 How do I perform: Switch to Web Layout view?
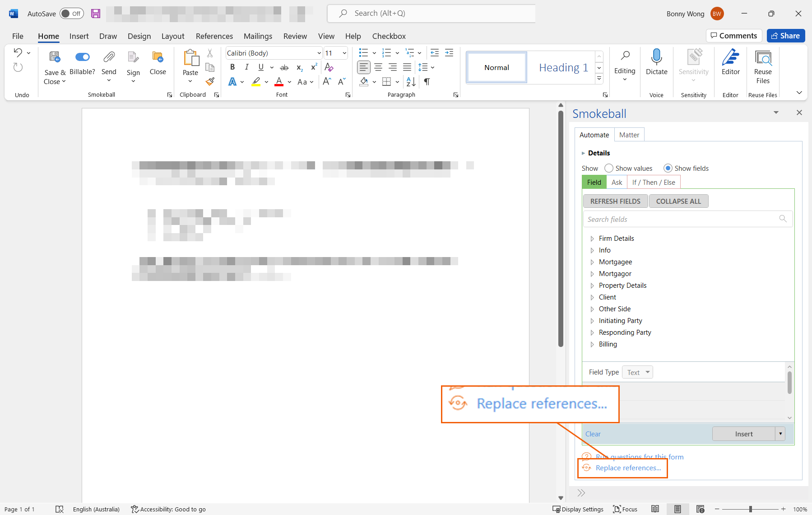pos(700,509)
